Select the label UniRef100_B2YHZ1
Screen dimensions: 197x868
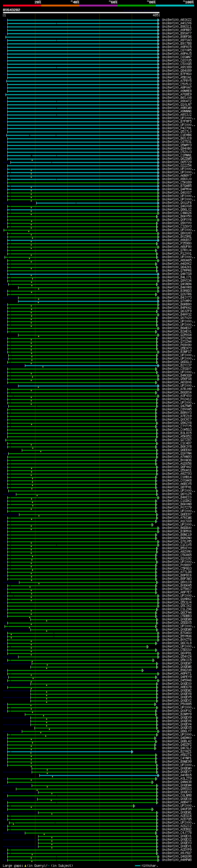[177, 752]
